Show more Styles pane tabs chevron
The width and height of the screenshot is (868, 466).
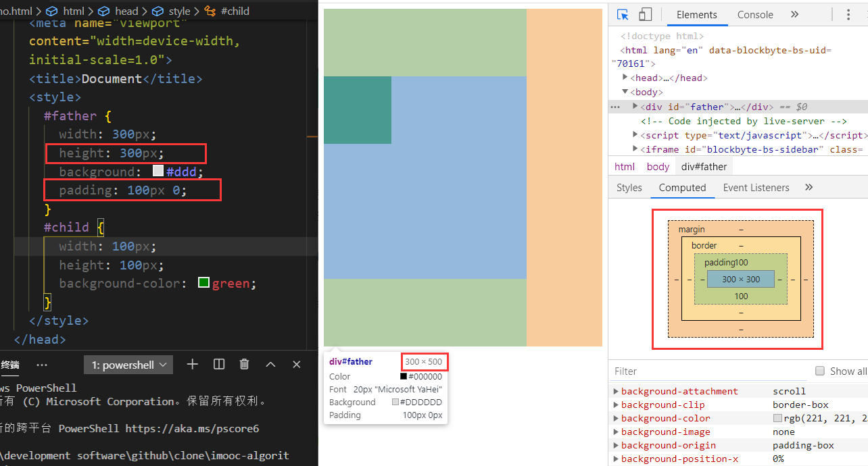coord(809,187)
